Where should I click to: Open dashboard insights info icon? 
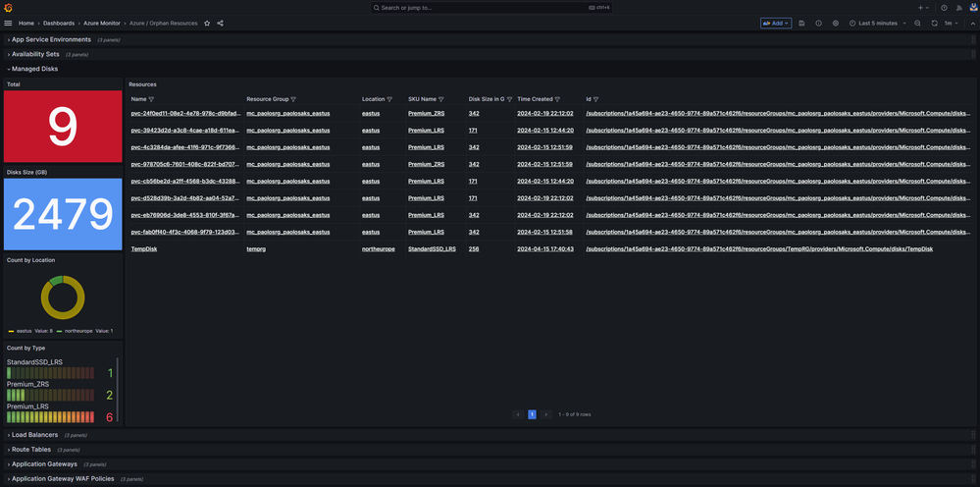(819, 24)
